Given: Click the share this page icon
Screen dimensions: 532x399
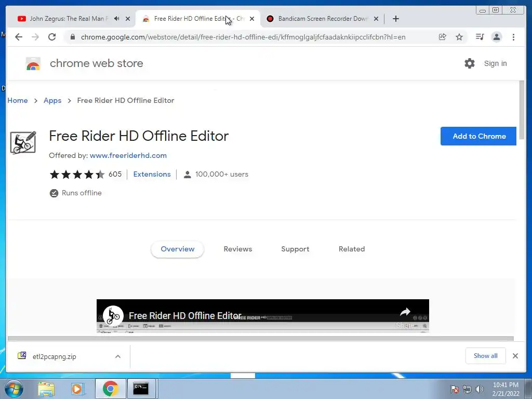Looking at the screenshot, I should (443, 37).
